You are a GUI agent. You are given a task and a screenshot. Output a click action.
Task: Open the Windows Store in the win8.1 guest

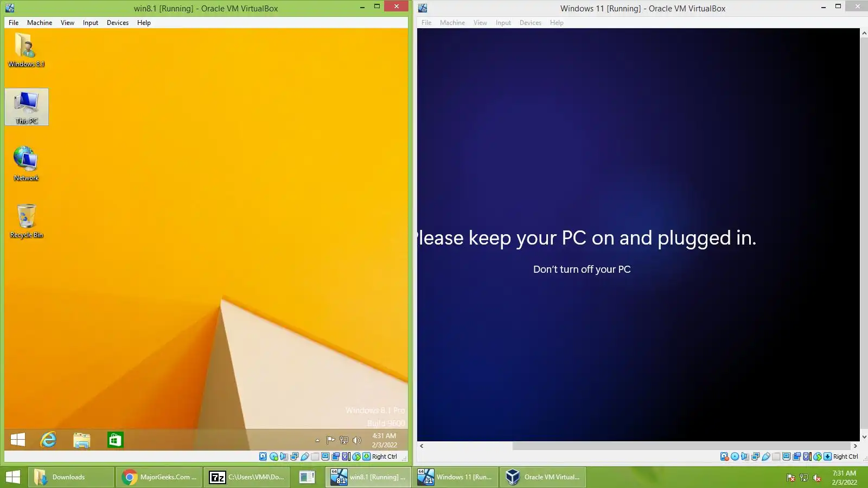(115, 440)
